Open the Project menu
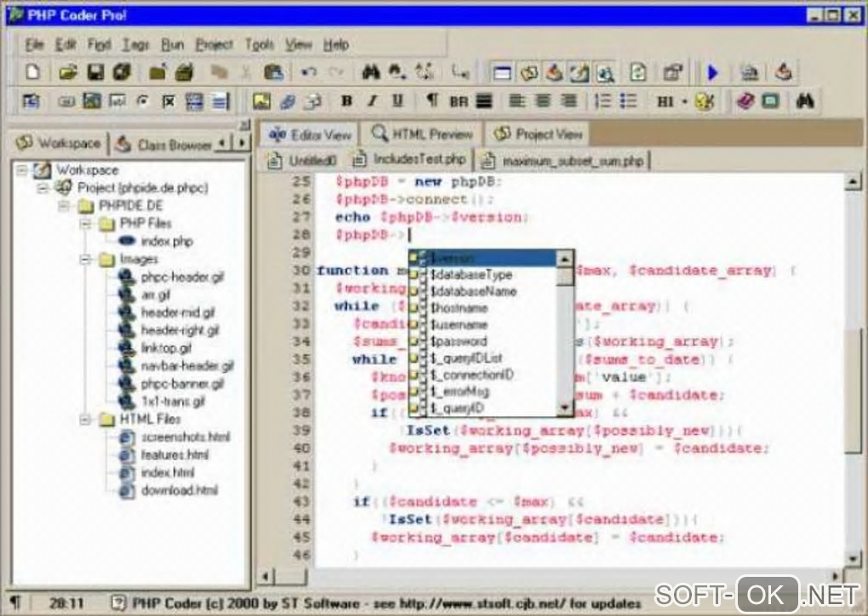868x616 pixels. [x=214, y=45]
